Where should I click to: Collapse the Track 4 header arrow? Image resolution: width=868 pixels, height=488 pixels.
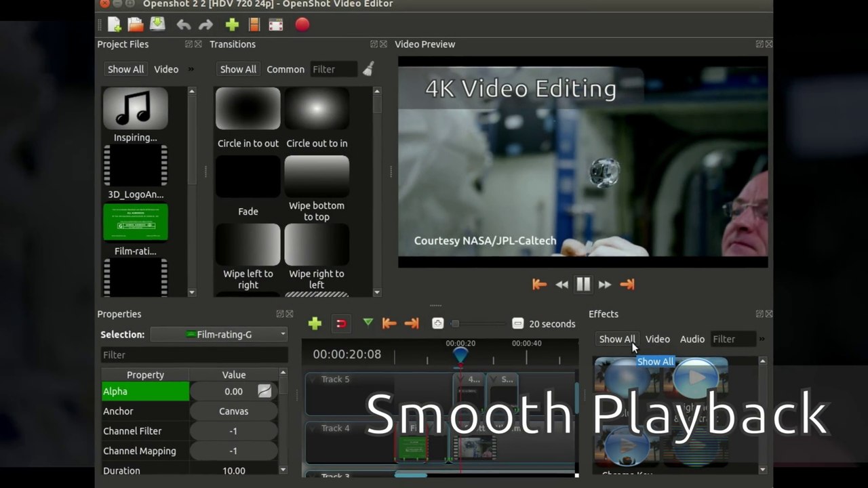313,428
